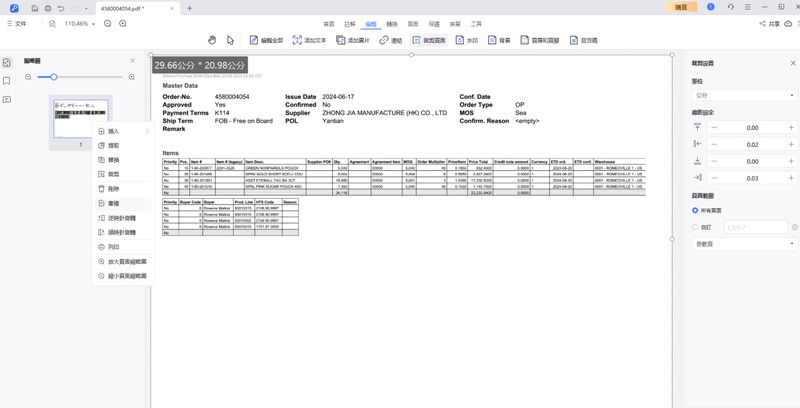
Task: Switch to the 註解 annotation tab
Action: point(350,24)
